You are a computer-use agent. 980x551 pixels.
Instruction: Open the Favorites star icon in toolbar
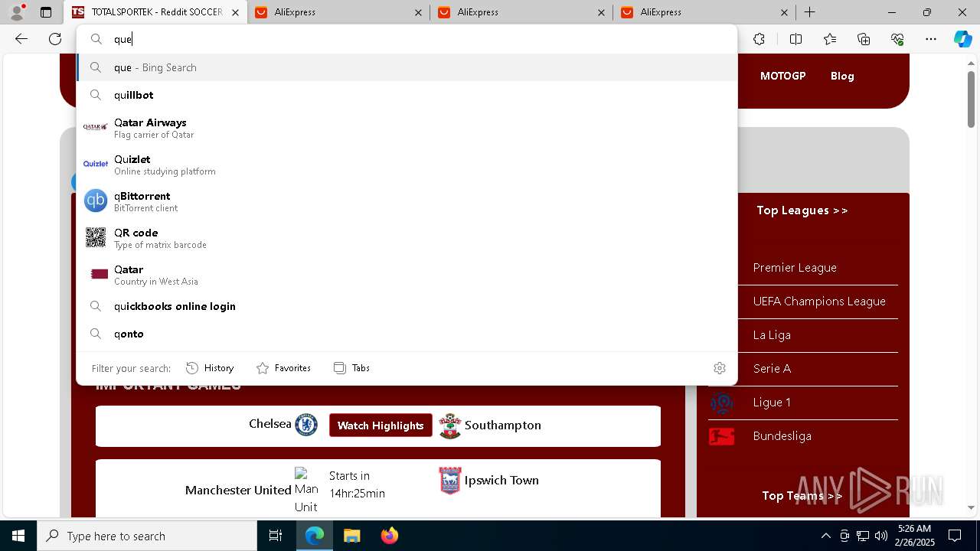830,39
